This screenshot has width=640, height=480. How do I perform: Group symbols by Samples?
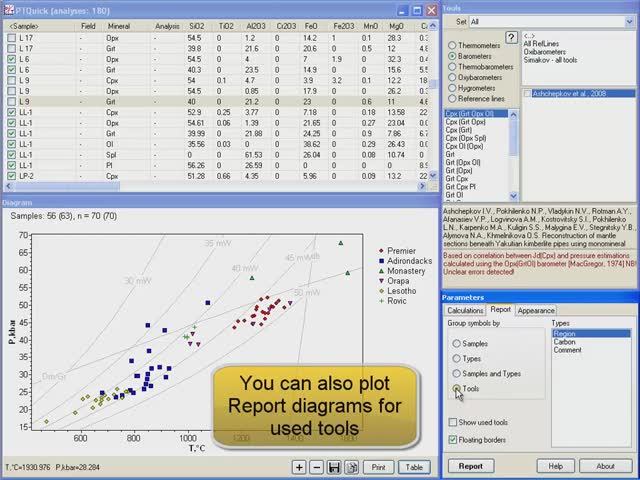click(x=456, y=344)
